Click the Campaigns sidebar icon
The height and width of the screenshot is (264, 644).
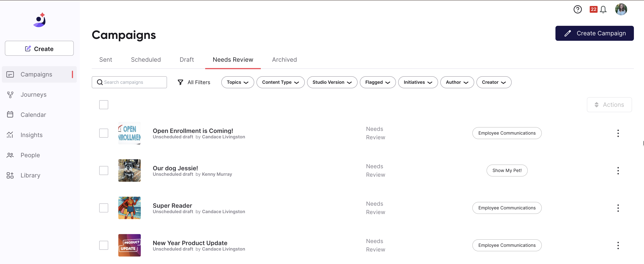[x=10, y=74]
